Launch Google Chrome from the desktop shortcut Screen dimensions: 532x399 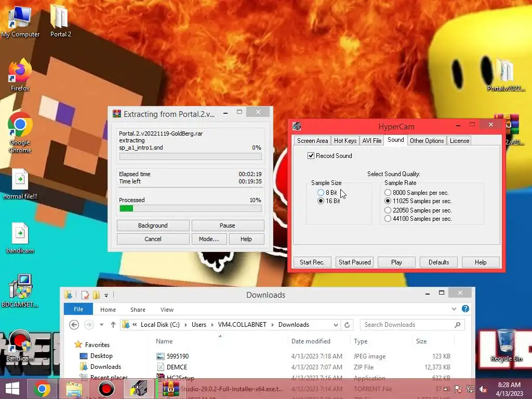(20, 132)
